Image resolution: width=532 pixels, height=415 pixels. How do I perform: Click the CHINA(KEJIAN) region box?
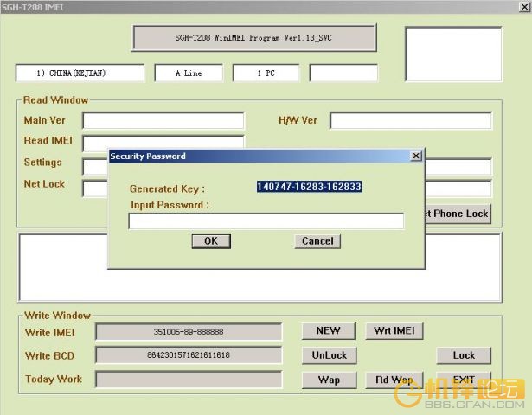pyautogui.click(x=80, y=73)
